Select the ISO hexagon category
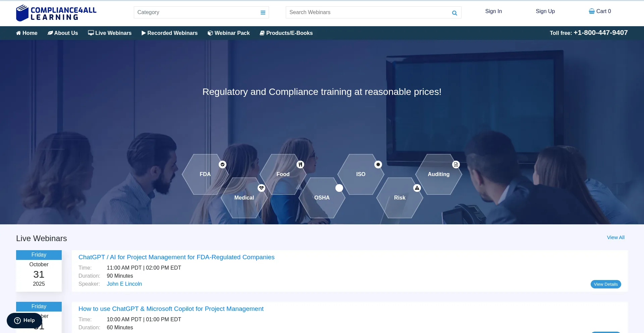 (x=361, y=174)
